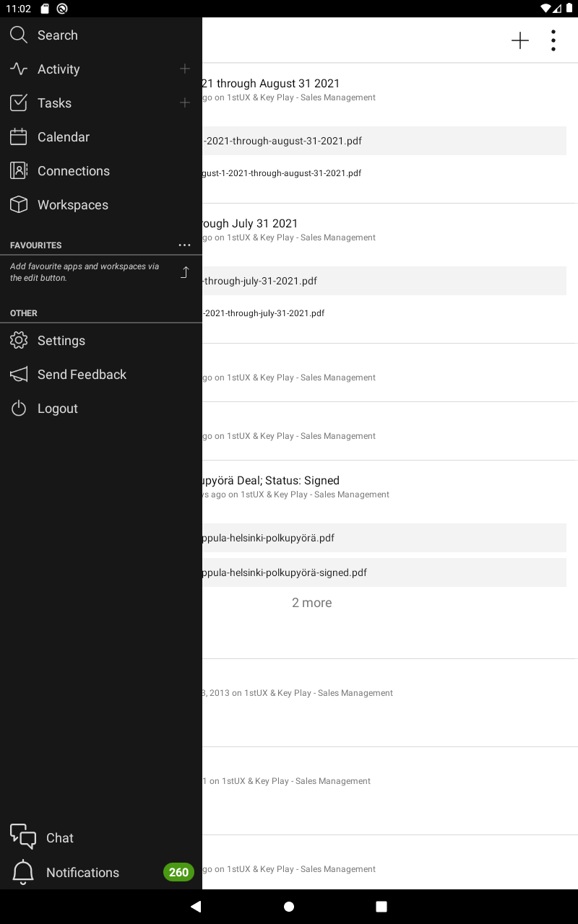This screenshot has width=578, height=924.
Task: Open Settings gear item
Action: 101,340
